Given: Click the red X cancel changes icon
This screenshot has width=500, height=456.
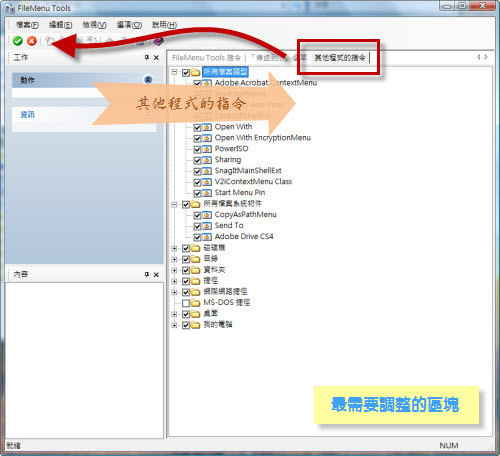Looking at the screenshot, I should point(32,41).
